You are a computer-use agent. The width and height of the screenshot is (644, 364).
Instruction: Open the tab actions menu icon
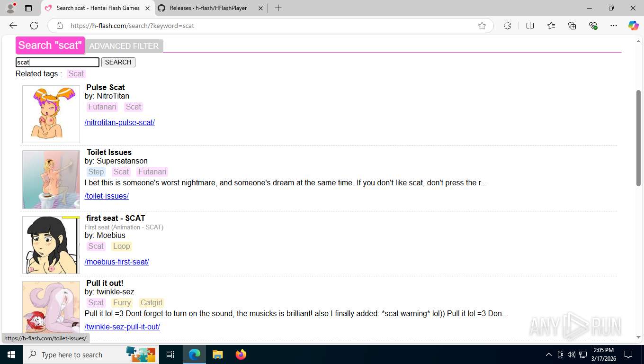pos(28,8)
